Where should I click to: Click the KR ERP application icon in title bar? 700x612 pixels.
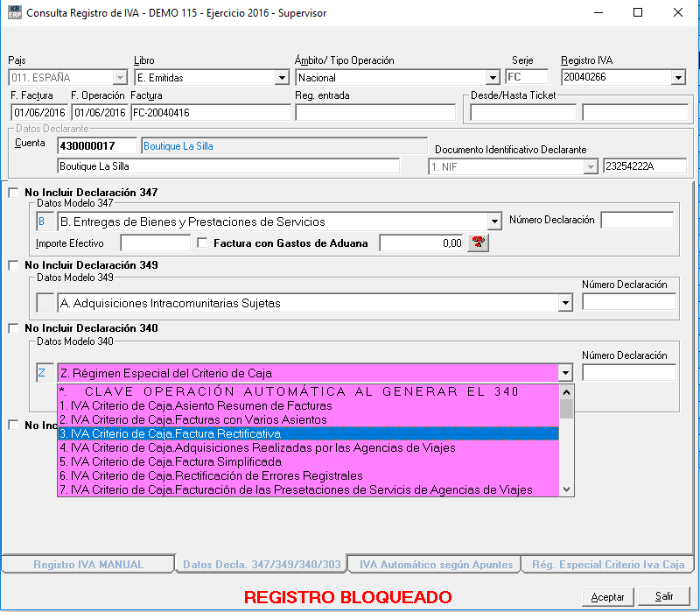(x=13, y=12)
